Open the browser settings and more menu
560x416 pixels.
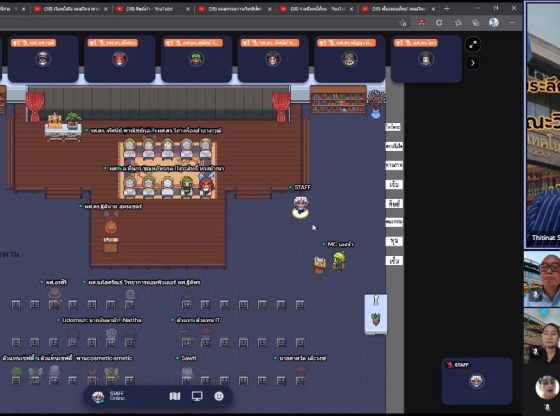click(x=512, y=22)
